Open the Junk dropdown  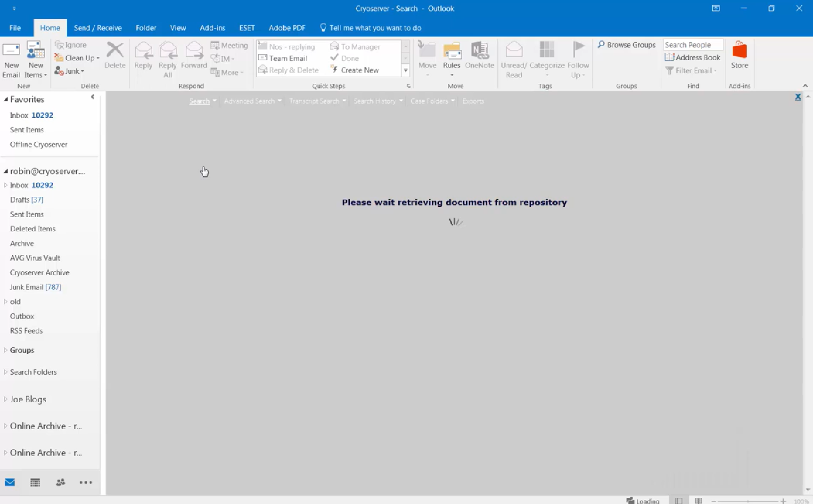click(69, 71)
